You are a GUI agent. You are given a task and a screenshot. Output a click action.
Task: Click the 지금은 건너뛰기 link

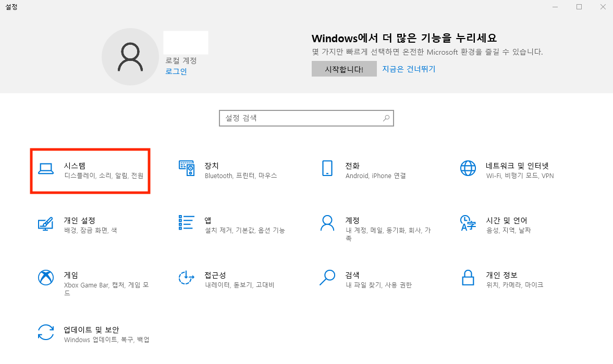click(409, 69)
